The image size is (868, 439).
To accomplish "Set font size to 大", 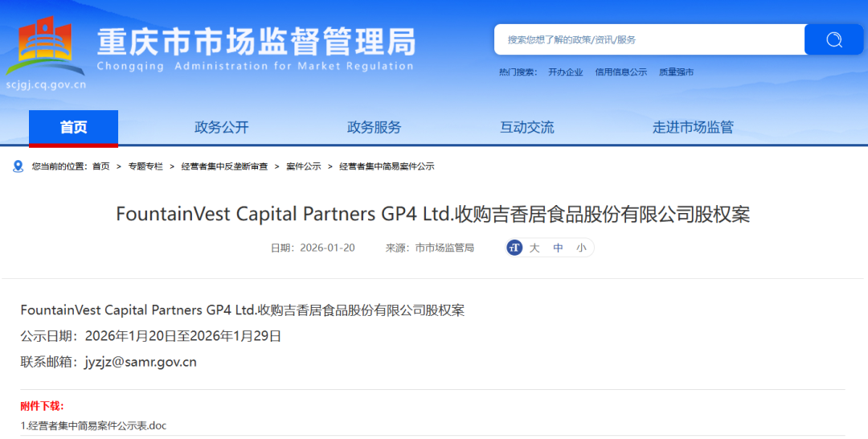I will 534,248.
